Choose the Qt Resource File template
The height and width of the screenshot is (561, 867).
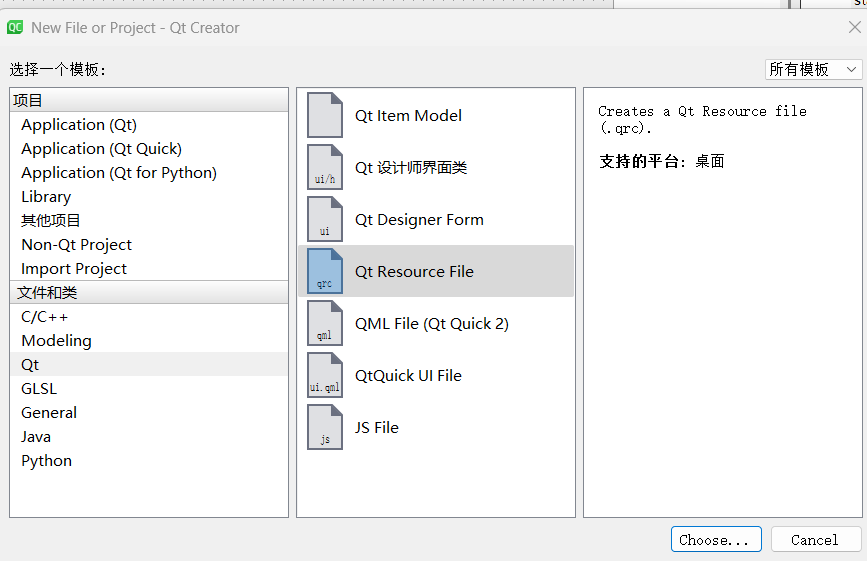tap(436, 271)
